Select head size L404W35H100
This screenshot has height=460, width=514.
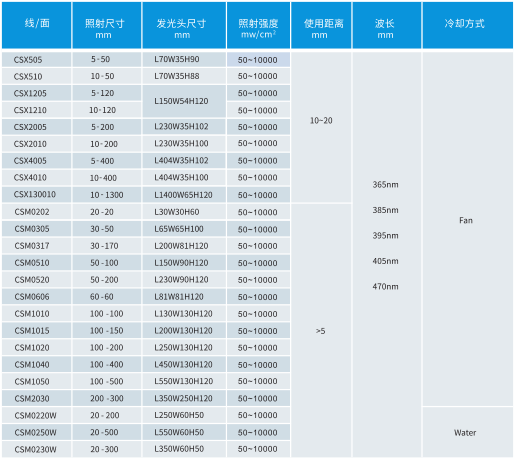pyautogui.click(x=184, y=178)
